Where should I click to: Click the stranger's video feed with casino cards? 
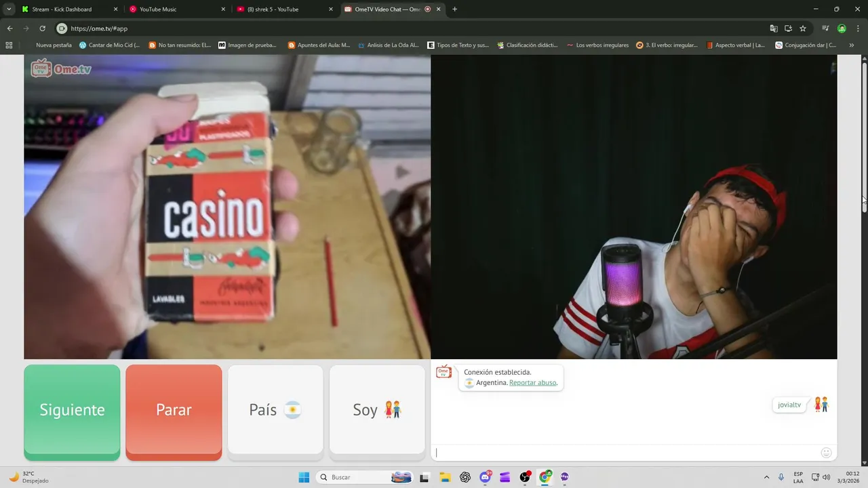coord(227,207)
